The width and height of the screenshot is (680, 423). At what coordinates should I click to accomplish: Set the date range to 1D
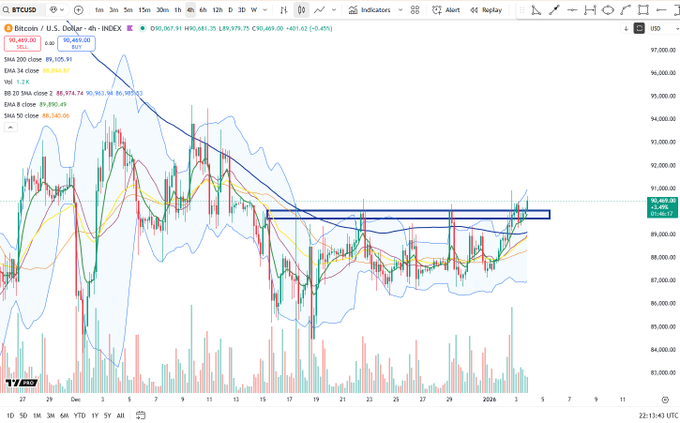tap(10, 416)
